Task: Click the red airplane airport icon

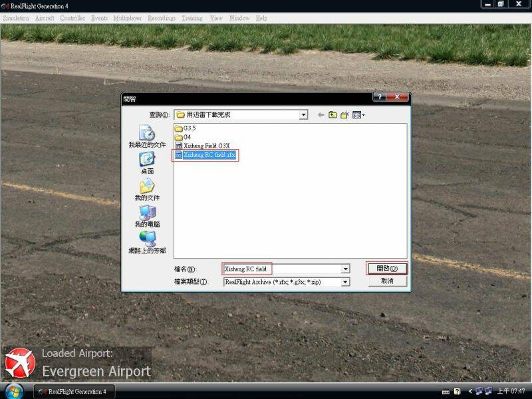Action: point(21,362)
